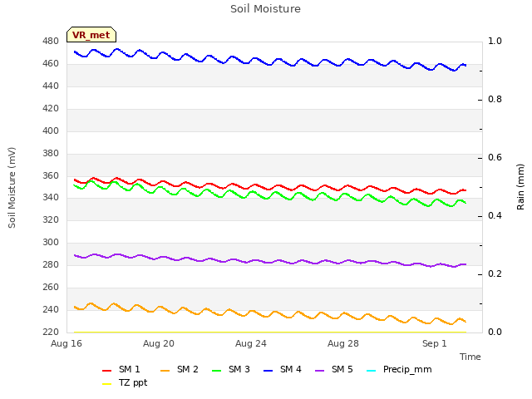Image resolution: width=532 pixels, height=399 pixels.
Task: Toggle the SM 2 legend entry
Action: [180, 369]
